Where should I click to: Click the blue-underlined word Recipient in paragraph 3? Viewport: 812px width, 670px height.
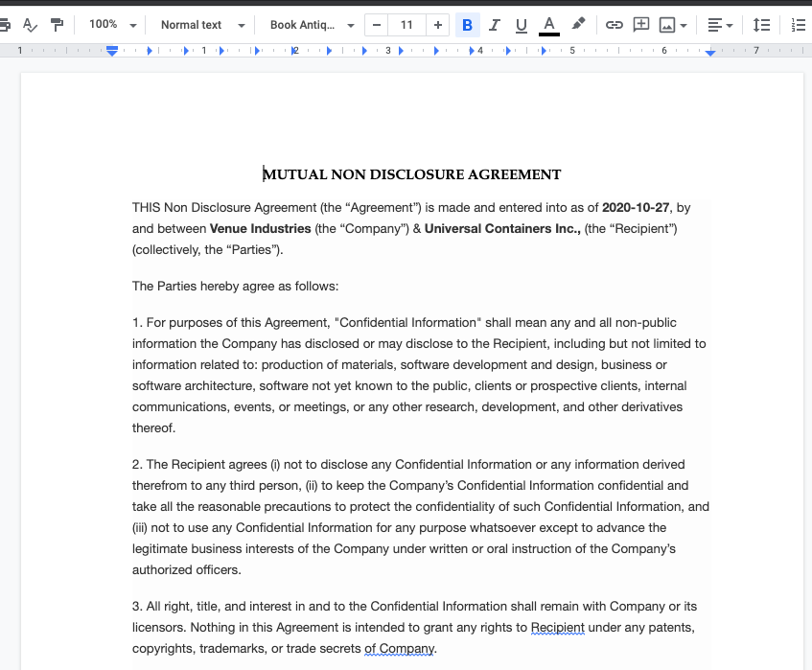558,628
